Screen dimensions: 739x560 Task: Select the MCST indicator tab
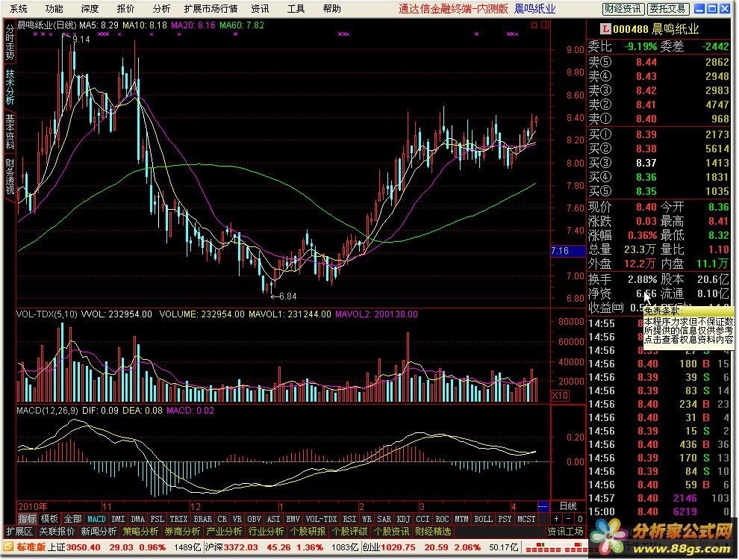click(x=526, y=519)
